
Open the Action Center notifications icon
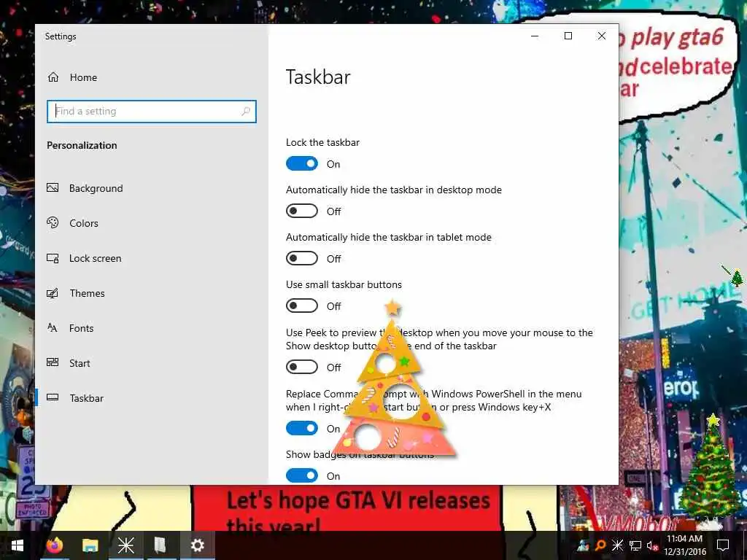(x=723, y=545)
